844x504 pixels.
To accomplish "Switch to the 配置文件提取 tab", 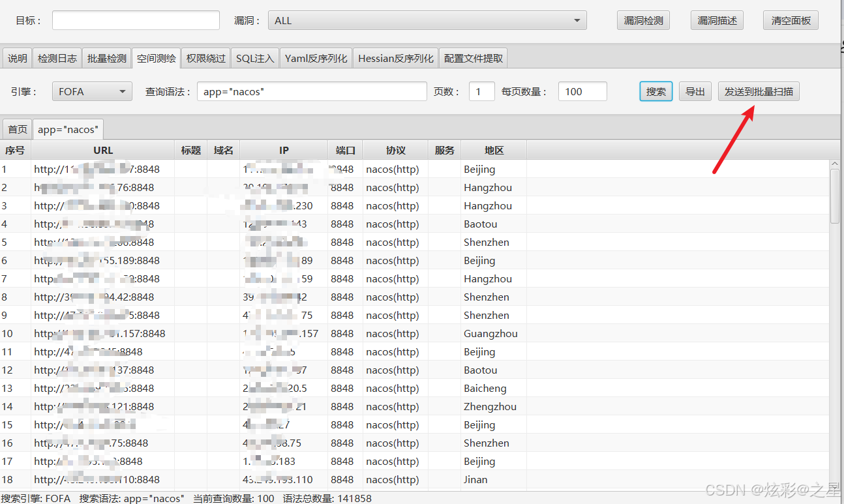I will [474, 58].
